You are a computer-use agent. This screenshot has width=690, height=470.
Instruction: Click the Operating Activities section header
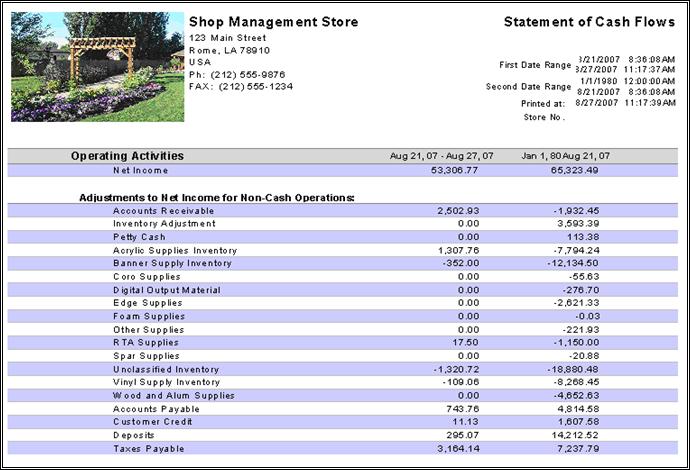coord(128,156)
